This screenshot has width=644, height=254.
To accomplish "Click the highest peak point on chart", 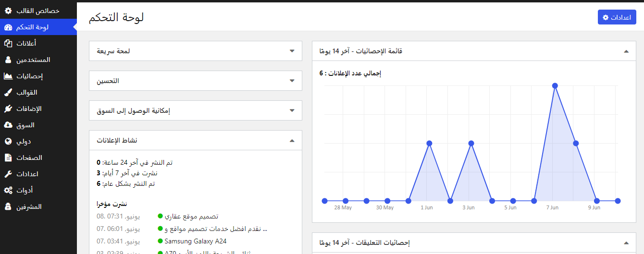I will (x=555, y=86).
